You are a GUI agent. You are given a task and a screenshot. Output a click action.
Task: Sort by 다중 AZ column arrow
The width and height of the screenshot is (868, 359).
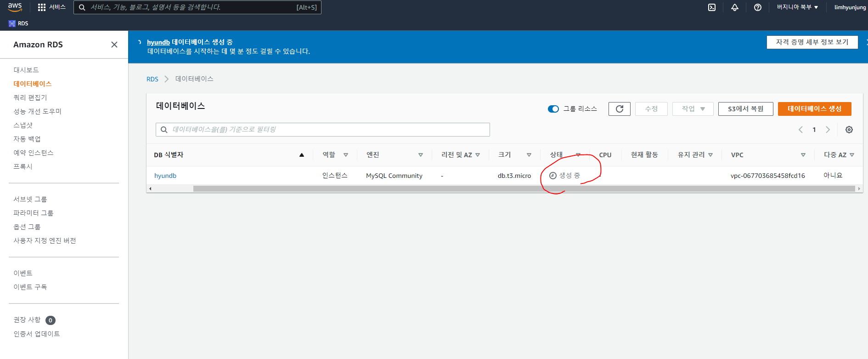pos(852,155)
